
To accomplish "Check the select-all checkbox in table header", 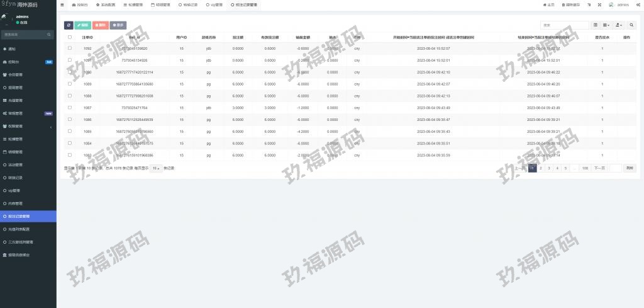I will click(x=69, y=37).
